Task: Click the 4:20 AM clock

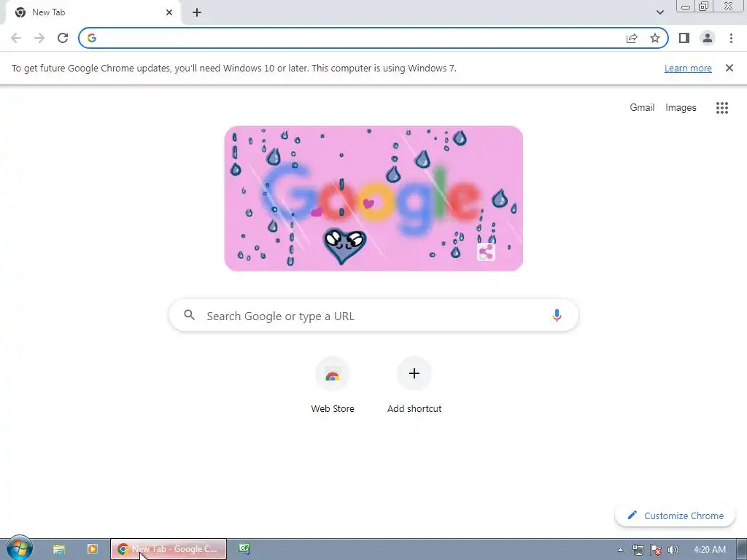Action: pos(709,550)
